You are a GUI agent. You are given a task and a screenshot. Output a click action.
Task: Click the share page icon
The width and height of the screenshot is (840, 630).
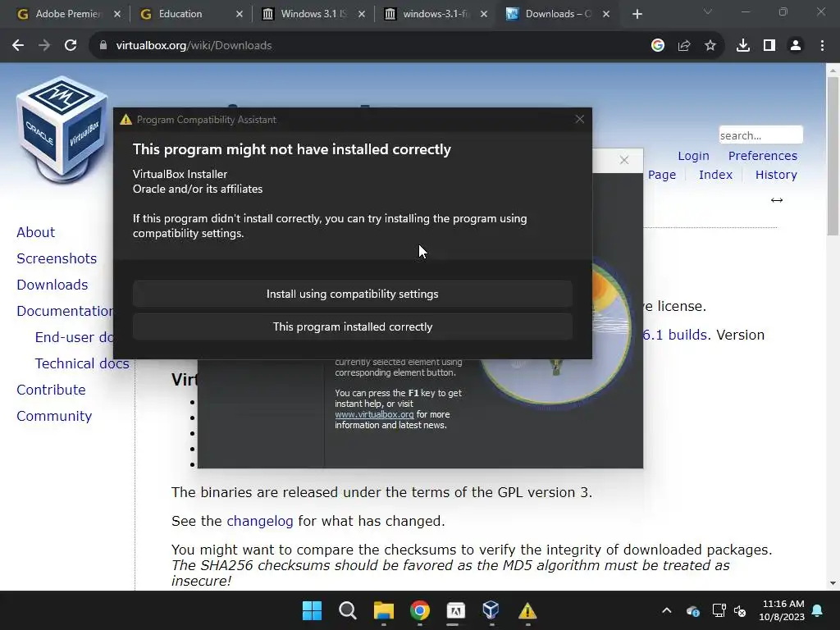[684, 46]
